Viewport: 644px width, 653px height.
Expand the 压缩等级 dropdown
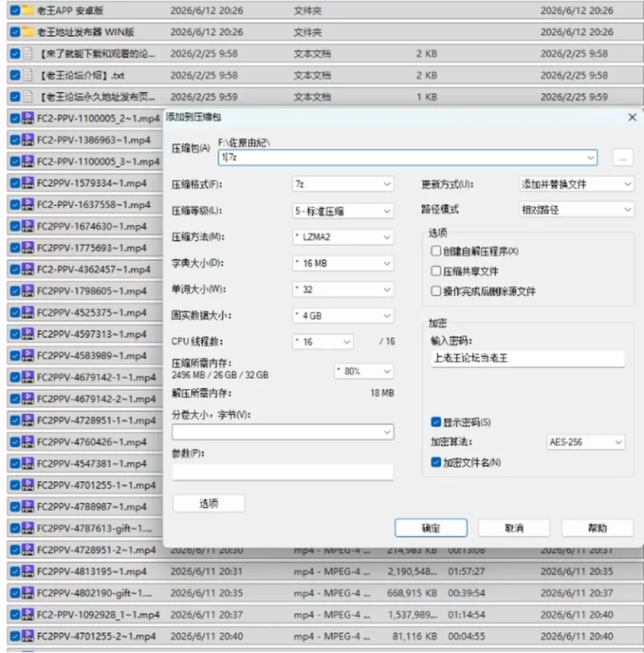(343, 211)
